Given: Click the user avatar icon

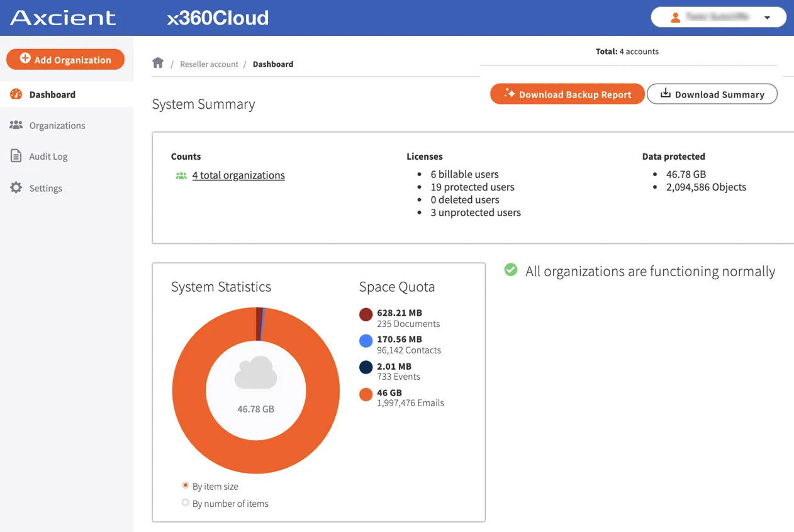Looking at the screenshot, I should tap(676, 18).
